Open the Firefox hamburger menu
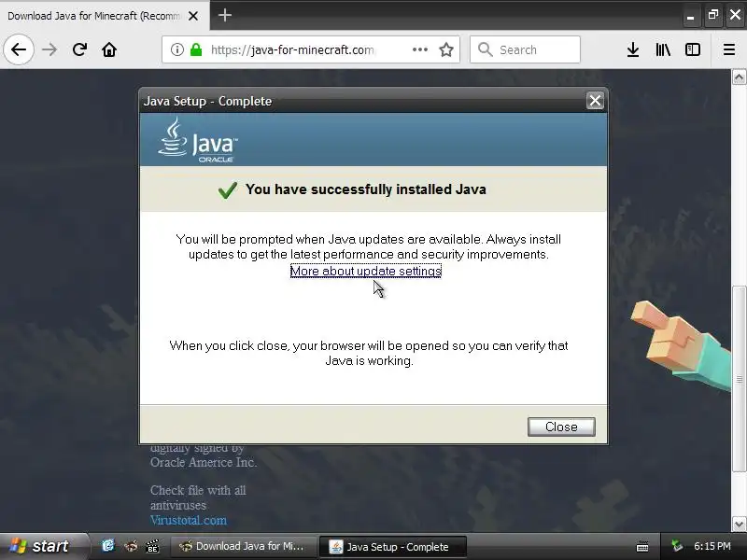This screenshot has width=747, height=560. [x=729, y=49]
